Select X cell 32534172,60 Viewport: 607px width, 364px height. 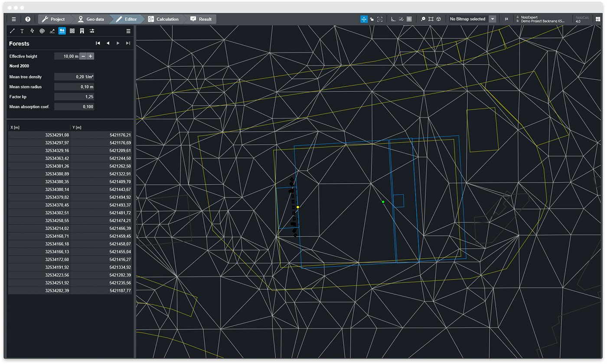tap(39, 260)
